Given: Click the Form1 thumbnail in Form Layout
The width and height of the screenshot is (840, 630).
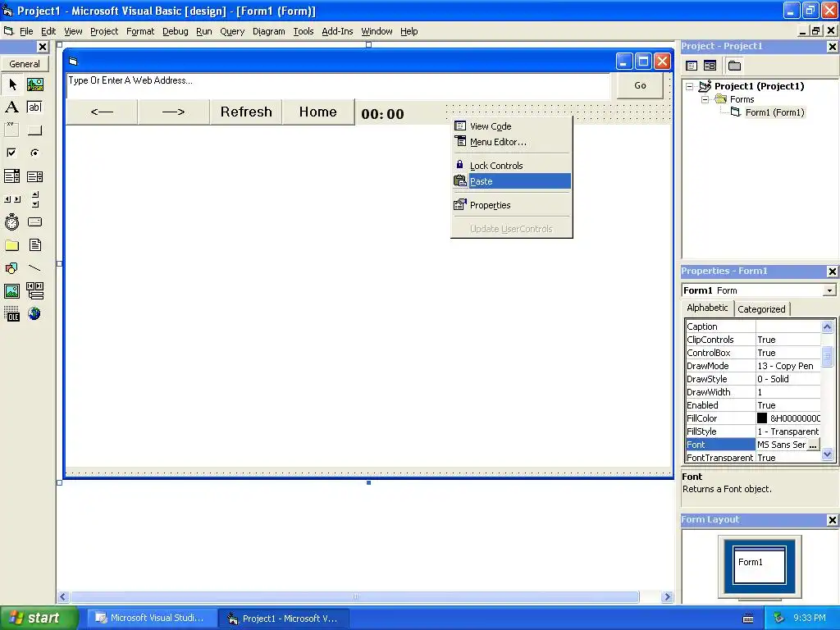Looking at the screenshot, I should (x=759, y=564).
